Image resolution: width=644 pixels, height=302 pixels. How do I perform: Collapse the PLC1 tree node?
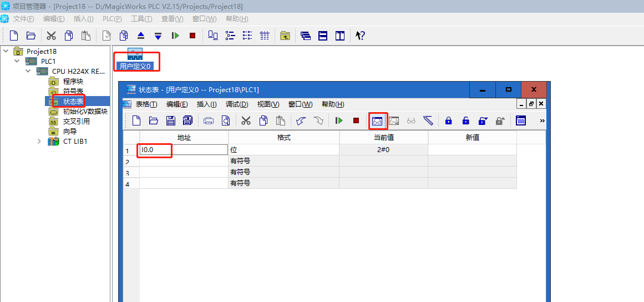click(x=17, y=61)
